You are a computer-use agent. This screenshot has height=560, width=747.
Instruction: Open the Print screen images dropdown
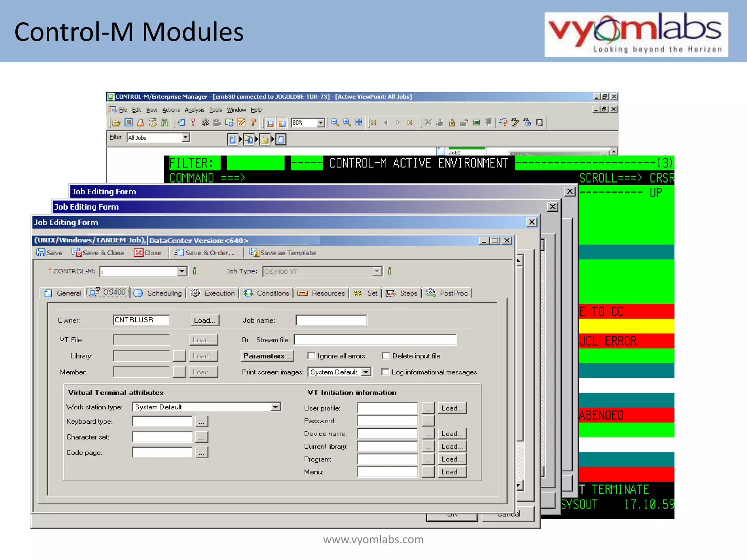click(366, 372)
